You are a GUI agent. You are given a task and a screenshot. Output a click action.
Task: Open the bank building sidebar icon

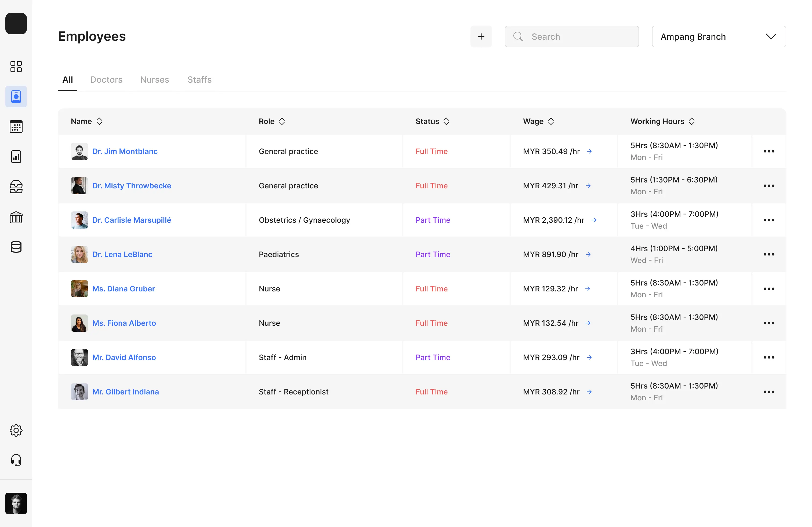pos(16,217)
